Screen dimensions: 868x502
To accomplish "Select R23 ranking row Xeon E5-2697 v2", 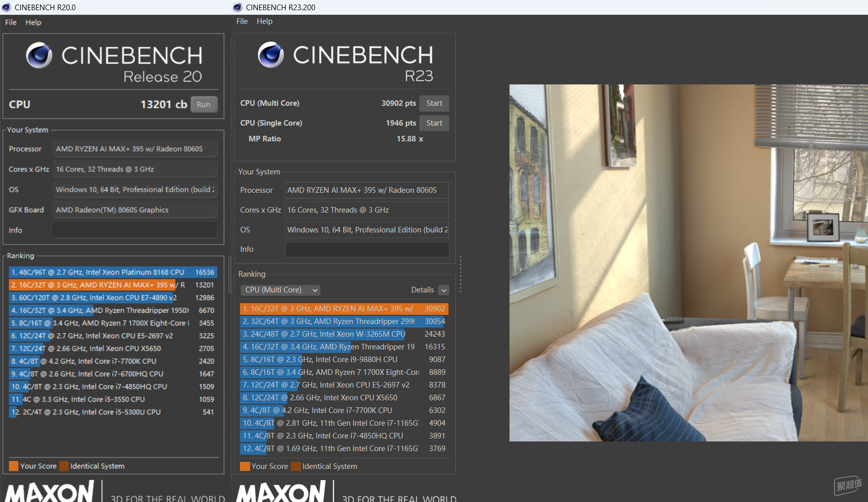I will point(344,385).
